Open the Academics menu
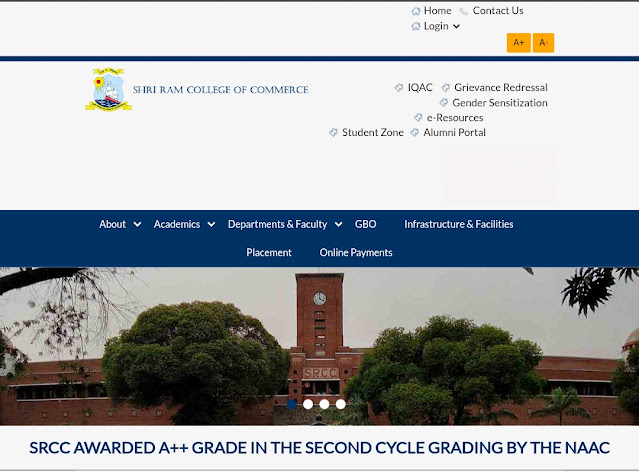The height and width of the screenshot is (472, 639). coord(177,224)
